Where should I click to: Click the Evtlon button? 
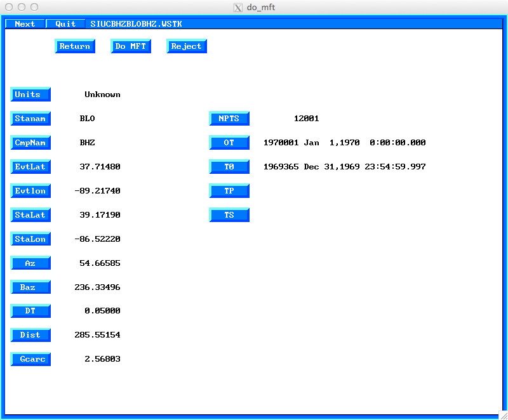(x=30, y=191)
